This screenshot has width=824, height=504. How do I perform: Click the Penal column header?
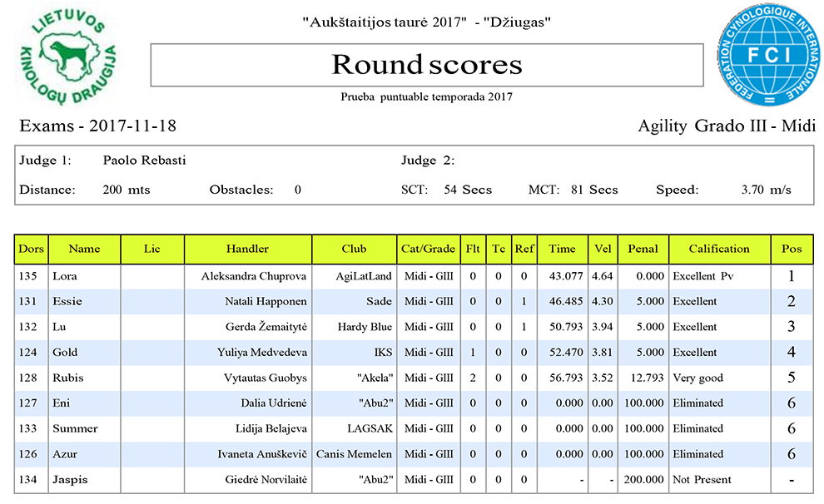tap(643, 249)
